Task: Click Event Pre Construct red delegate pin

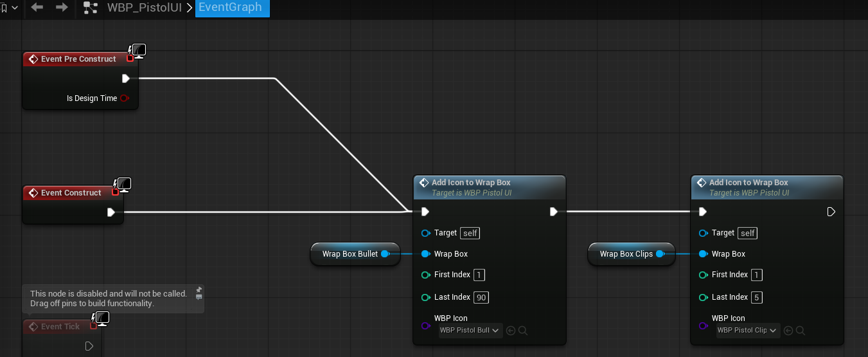Action: pyautogui.click(x=130, y=58)
